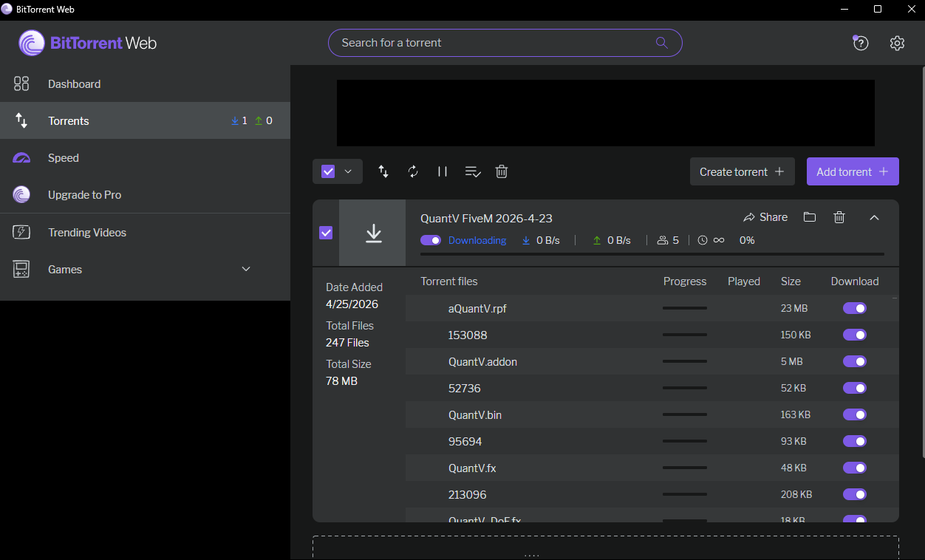Click the ETA clock icon
Screen dimensions: 925x560
[703, 240]
